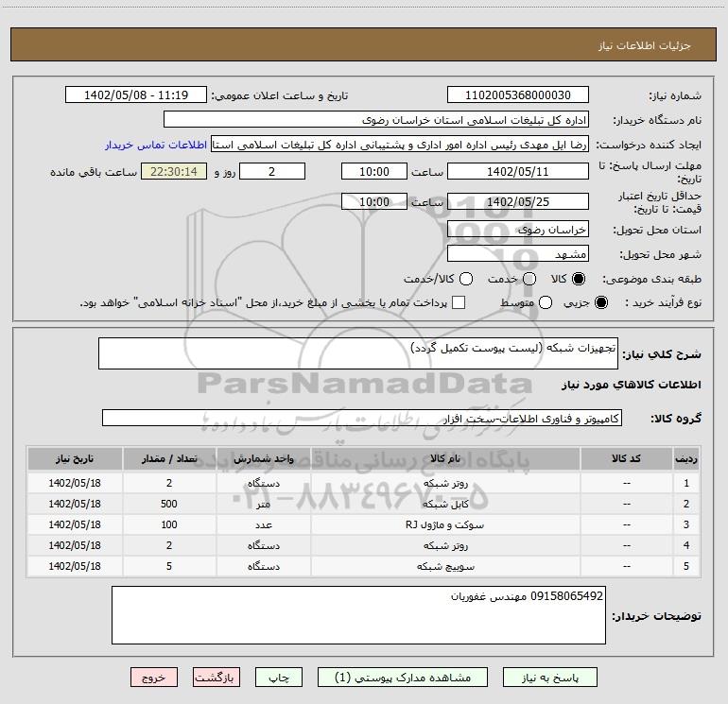The height and width of the screenshot is (704, 728).
Task: Click the چاپ print button
Action: click(x=279, y=678)
